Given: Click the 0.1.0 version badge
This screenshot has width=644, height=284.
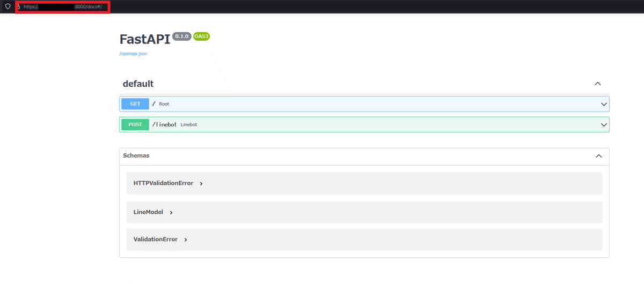Looking at the screenshot, I should pyautogui.click(x=182, y=36).
